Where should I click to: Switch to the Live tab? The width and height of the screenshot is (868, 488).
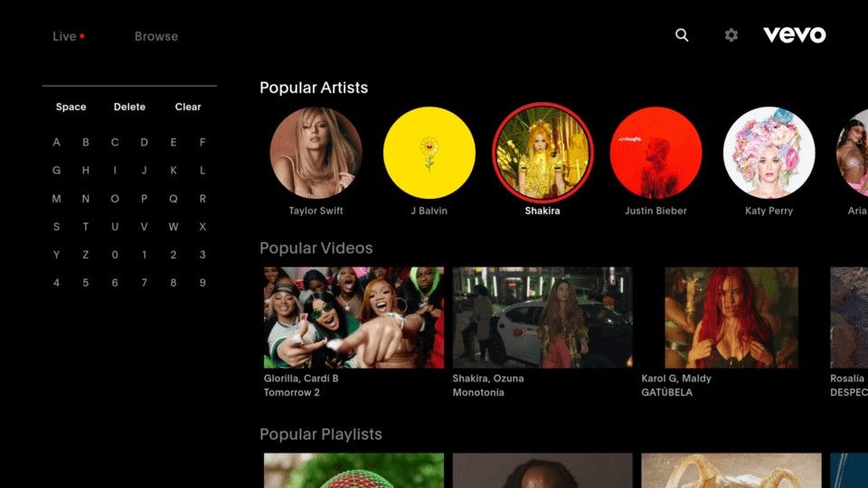(68, 36)
